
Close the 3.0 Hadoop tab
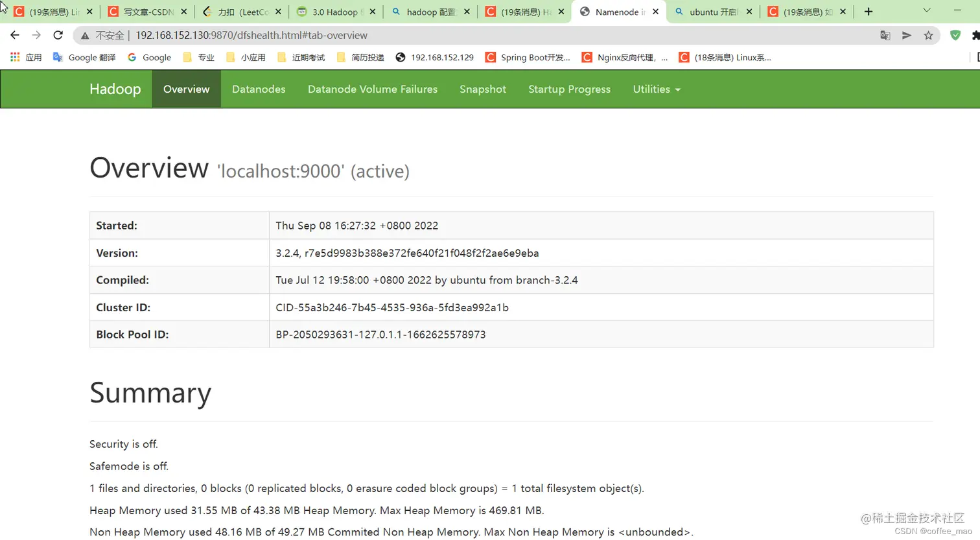click(372, 12)
